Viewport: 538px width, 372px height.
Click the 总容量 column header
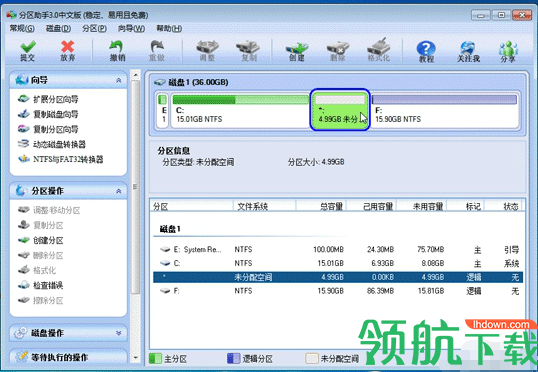pyautogui.click(x=321, y=206)
